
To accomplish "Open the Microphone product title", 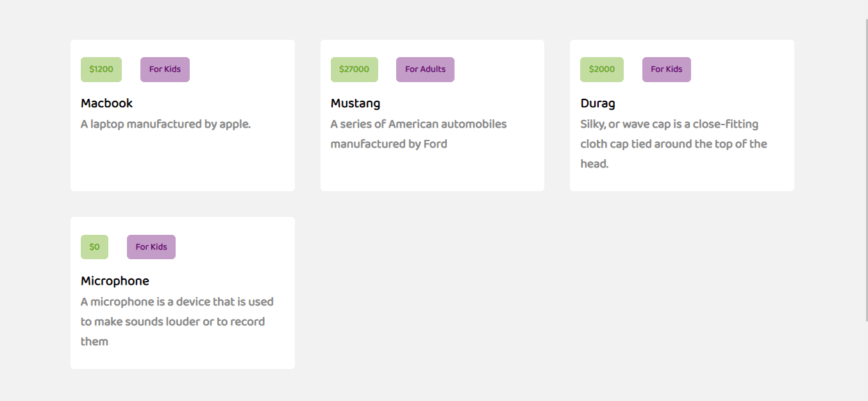I will pos(115,281).
